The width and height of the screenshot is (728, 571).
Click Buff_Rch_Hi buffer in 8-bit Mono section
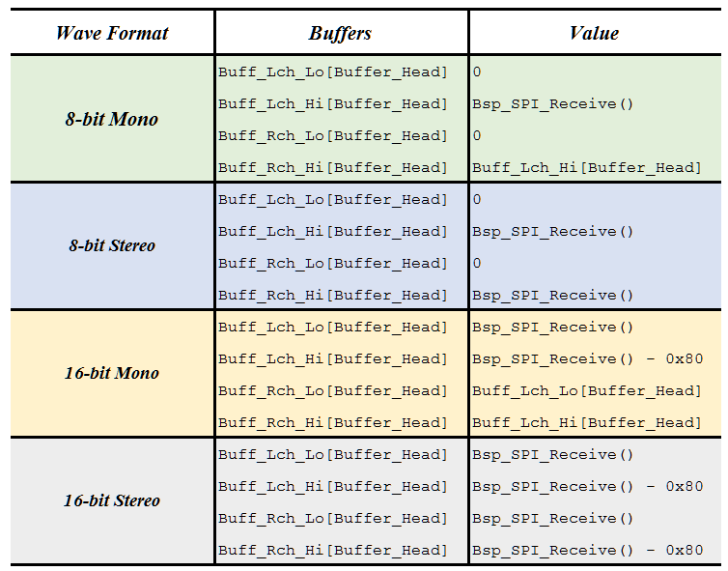click(333, 168)
